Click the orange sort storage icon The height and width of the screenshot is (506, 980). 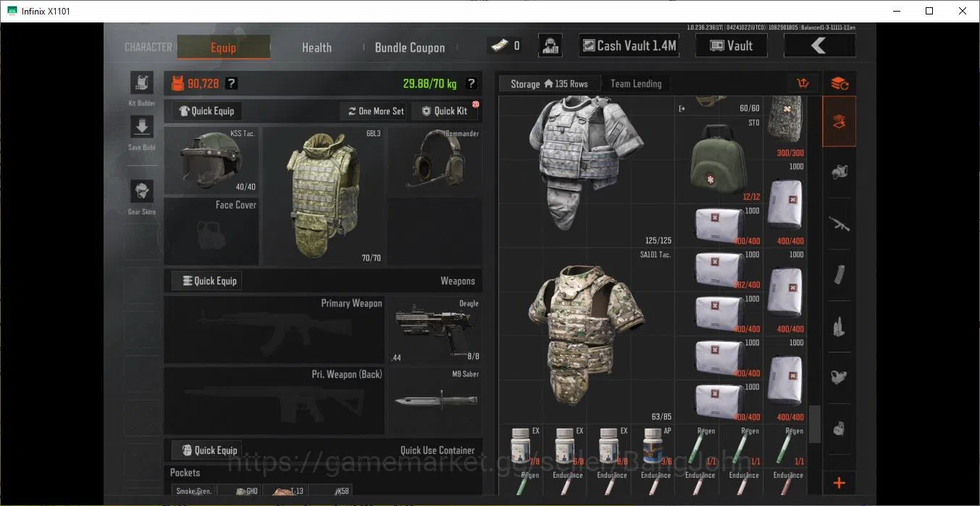click(x=803, y=84)
